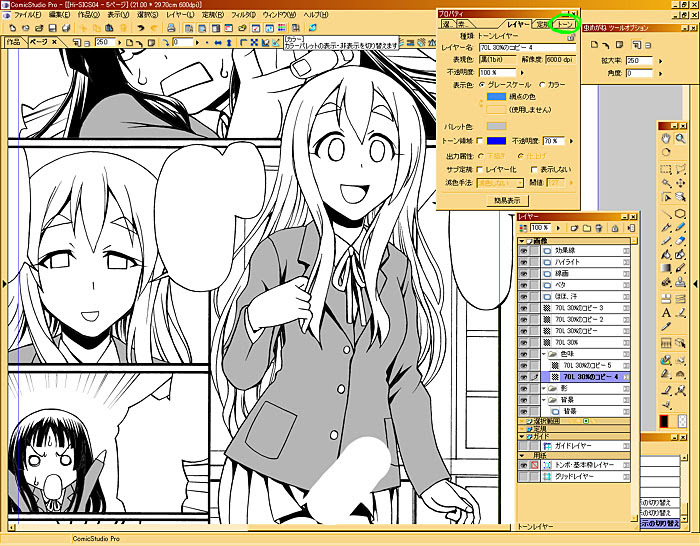Collapse the 画像 layer section

521,241
